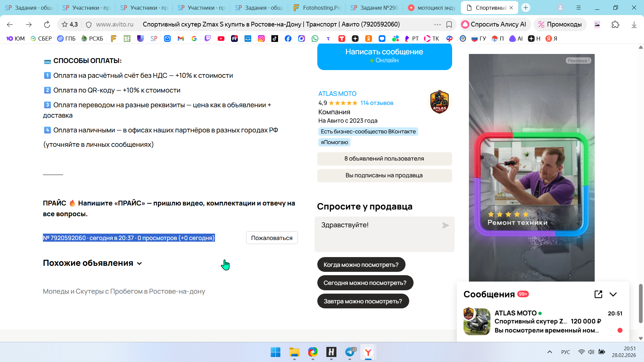644x362 pixels.
Task: Click the send arrow in the message box
Action: point(445,226)
